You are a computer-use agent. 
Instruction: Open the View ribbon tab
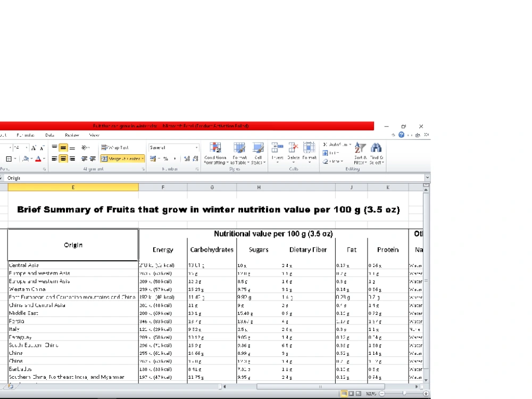pyautogui.click(x=94, y=135)
